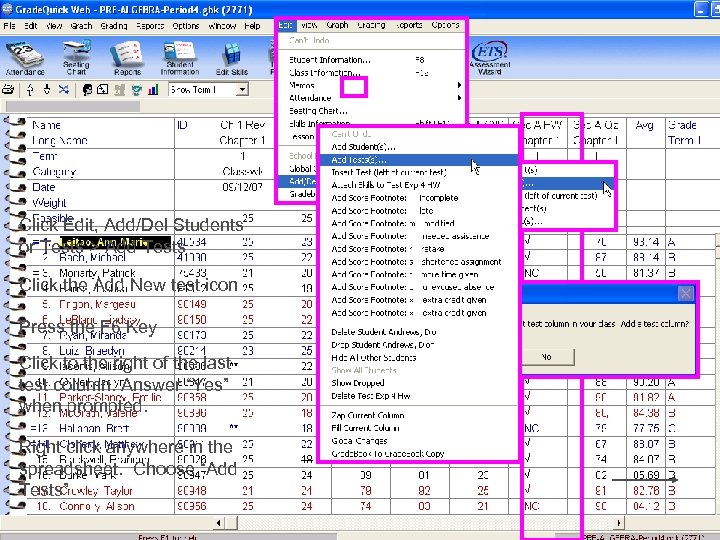Click left arrow of horizontal scrollbar
Image resolution: width=720 pixels, height=540 pixels.
[219, 523]
